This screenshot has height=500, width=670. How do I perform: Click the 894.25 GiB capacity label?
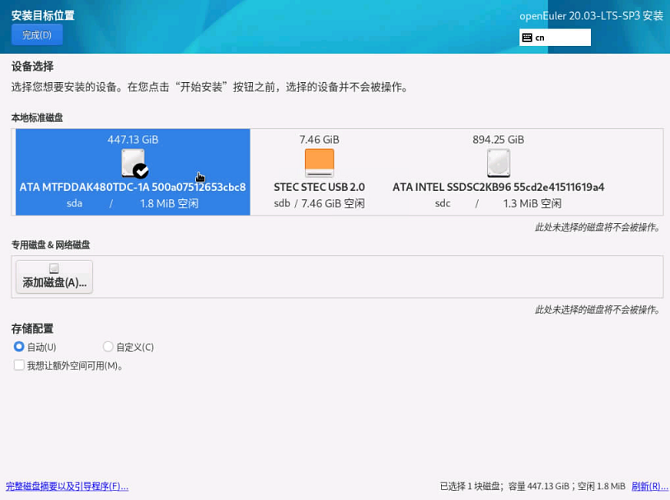click(x=498, y=140)
